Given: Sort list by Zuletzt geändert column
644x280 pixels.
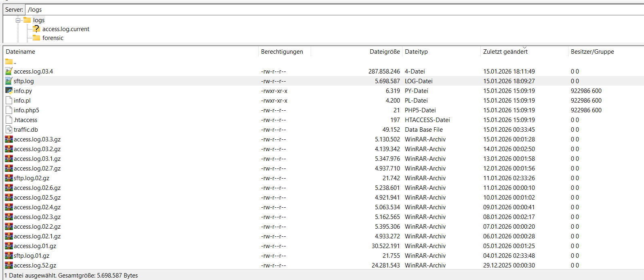Looking at the screenshot, I should click(x=505, y=52).
